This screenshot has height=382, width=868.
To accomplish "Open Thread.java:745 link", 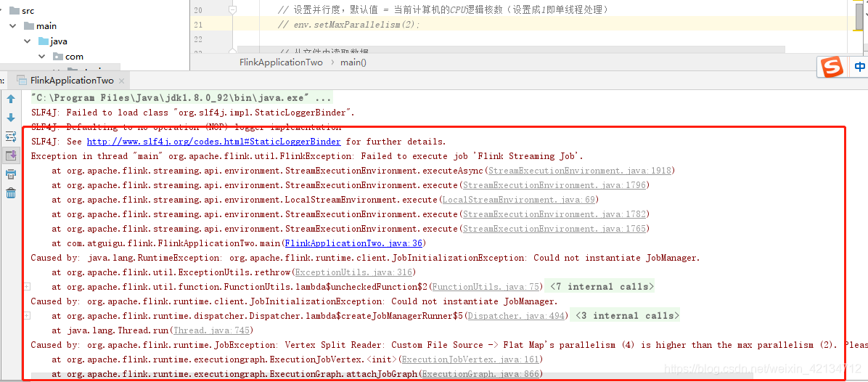I will point(211,330).
